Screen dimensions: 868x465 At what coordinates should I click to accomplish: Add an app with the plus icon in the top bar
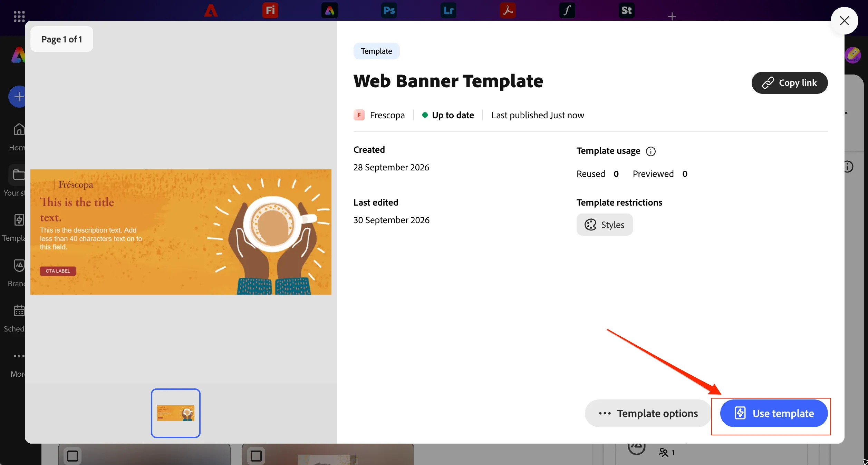(672, 16)
